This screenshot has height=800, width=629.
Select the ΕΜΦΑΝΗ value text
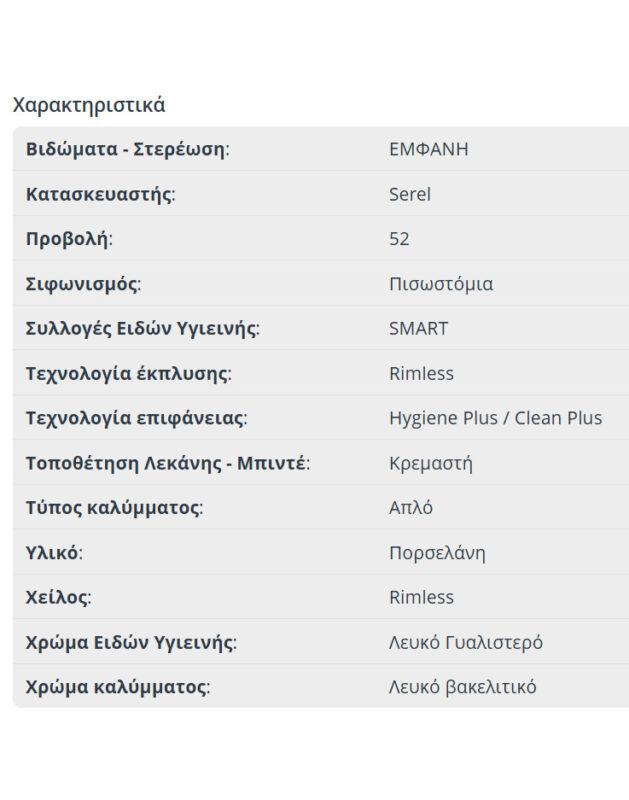428,149
